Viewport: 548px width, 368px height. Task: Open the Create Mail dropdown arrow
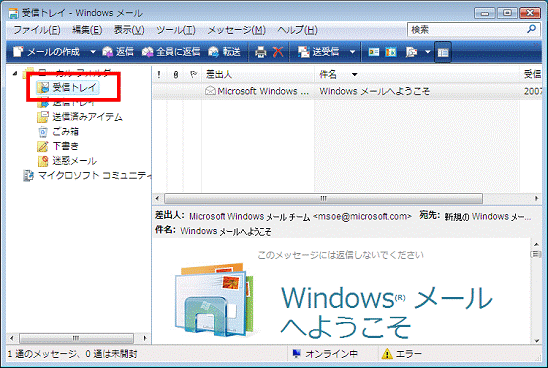point(93,52)
